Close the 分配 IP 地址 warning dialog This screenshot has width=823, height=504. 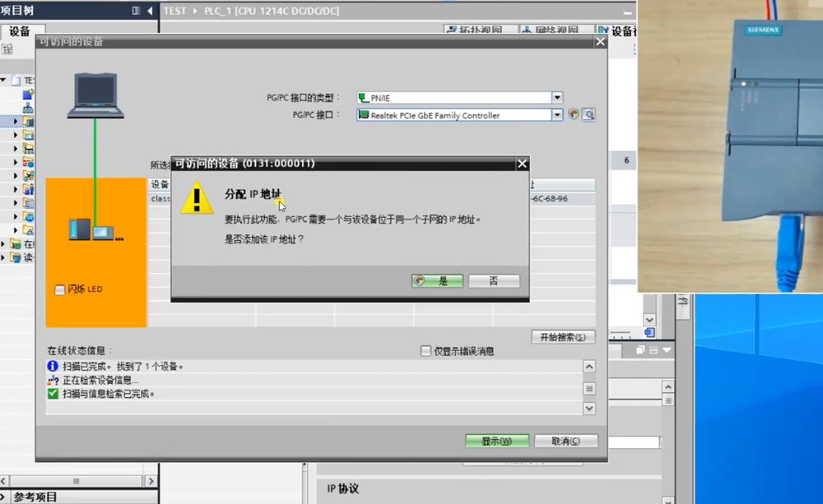tap(522, 164)
